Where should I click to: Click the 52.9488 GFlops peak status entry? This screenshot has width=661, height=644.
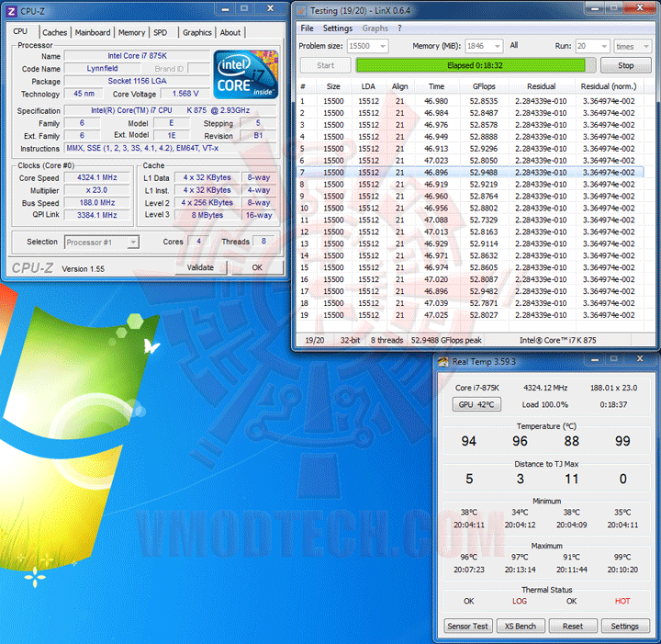(x=446, y=340)
